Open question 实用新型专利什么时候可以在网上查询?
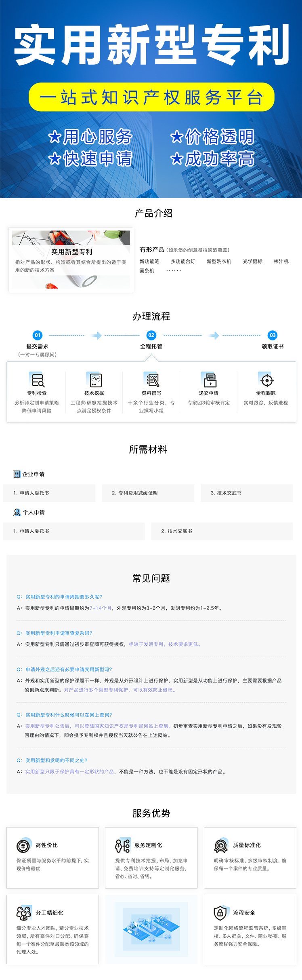 64,715
